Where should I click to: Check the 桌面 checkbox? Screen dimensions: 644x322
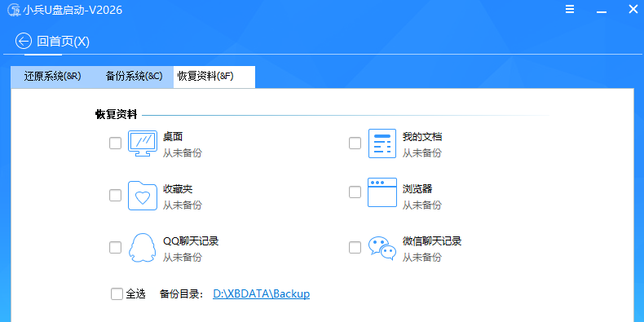[x=115, y=143]
